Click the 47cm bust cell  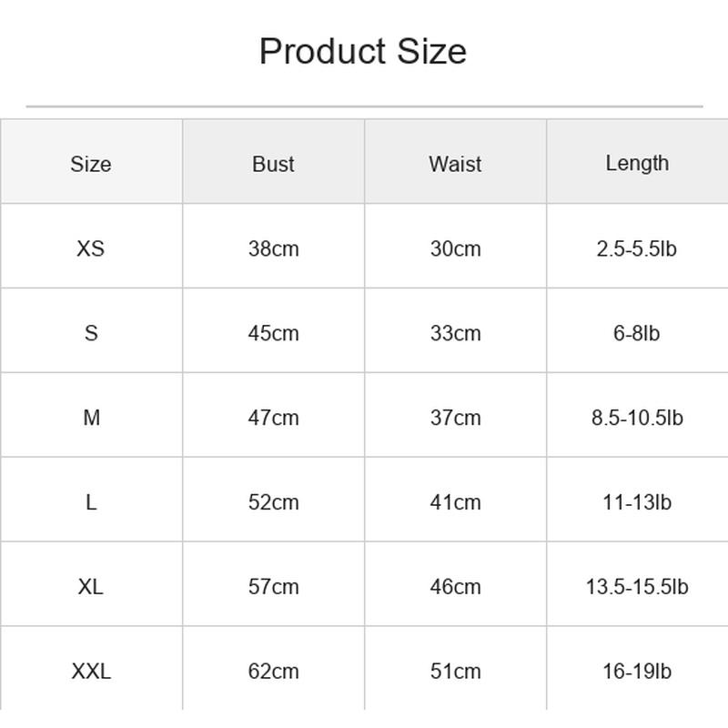tap(274, 415)
